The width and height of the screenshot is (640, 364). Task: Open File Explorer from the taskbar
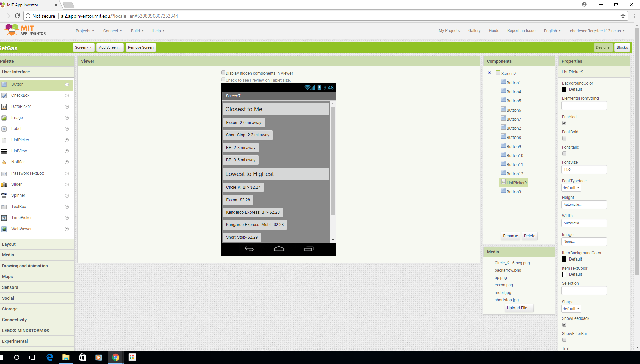tap(66, 357)
